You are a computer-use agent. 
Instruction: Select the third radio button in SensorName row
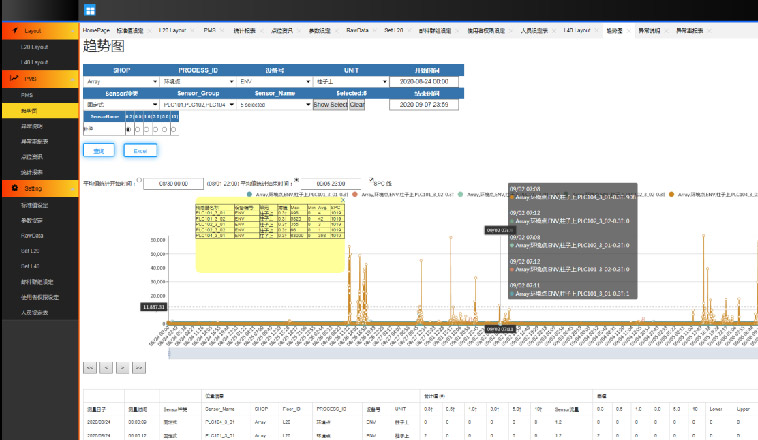click(146, 129)
